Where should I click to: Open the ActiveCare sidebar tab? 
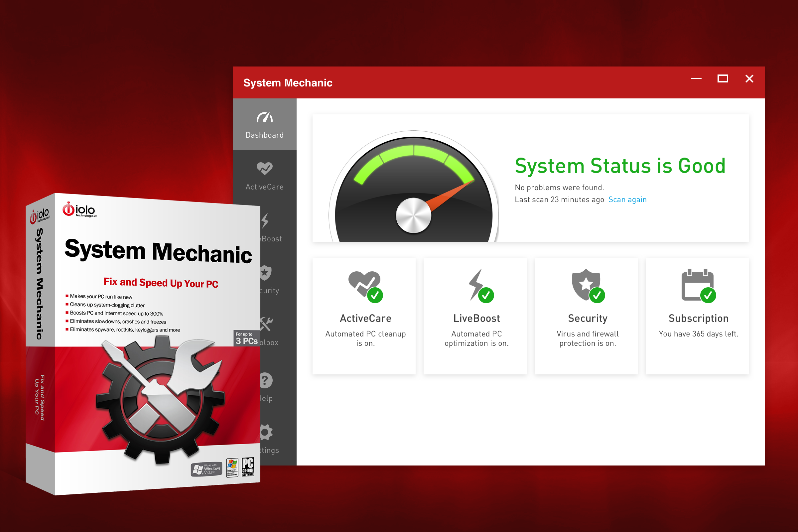264,177
